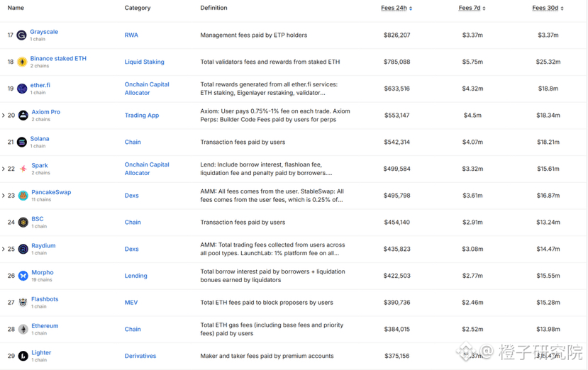
Task: Open the Binance staked ETH link
Action: click(58, 59)
